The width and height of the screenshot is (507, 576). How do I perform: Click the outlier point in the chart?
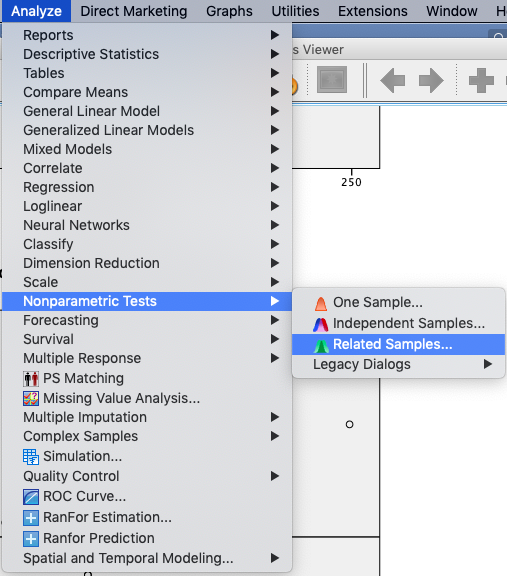tap(349, 425)
